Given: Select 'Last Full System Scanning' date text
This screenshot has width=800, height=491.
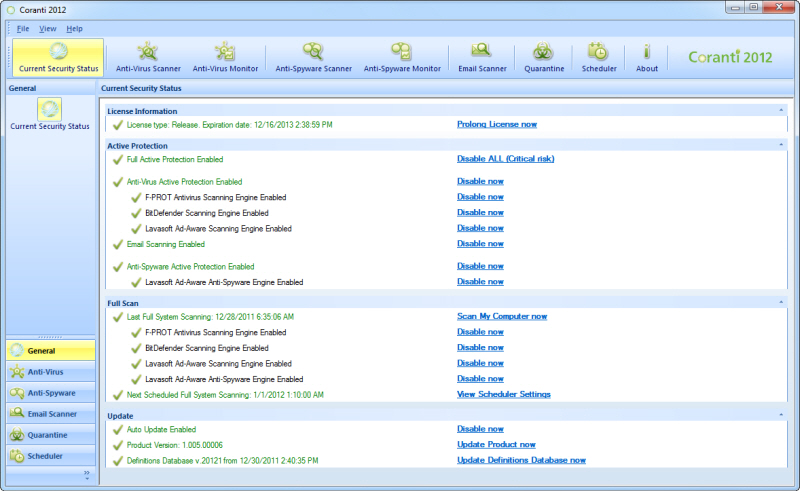Looking at the screenshot, I should pyautogui.click(x=210, y=317).
